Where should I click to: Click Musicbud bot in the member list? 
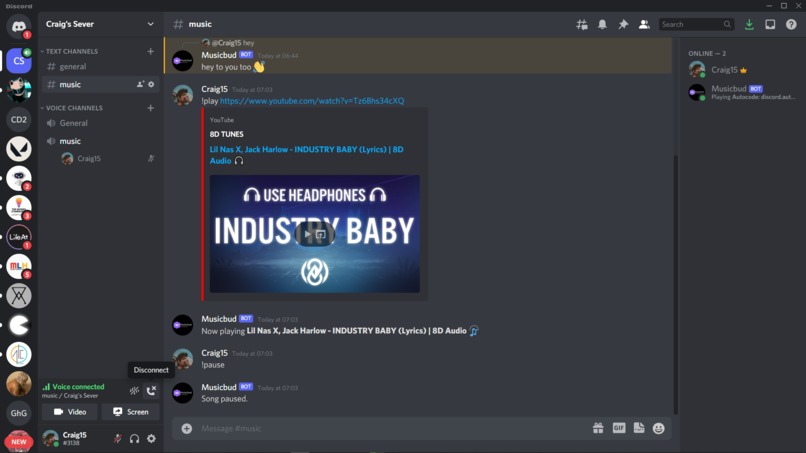pos(743,92)
